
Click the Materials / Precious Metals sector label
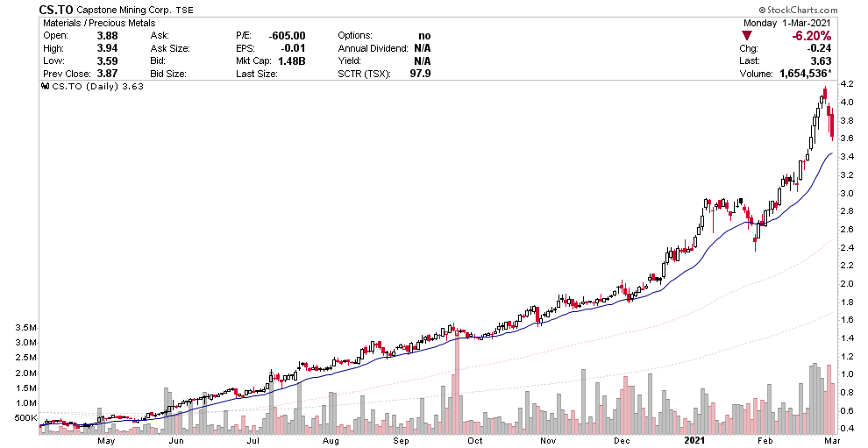(99, 24)
